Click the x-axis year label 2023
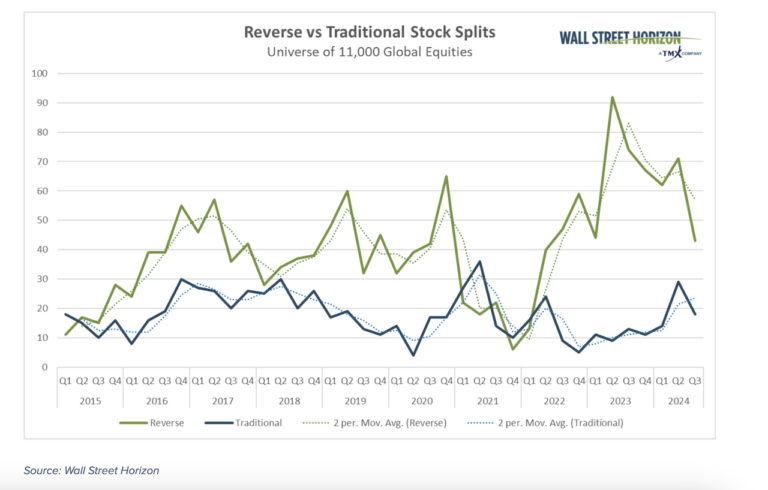This screenshot has height=490, width=768. point(620,401)
